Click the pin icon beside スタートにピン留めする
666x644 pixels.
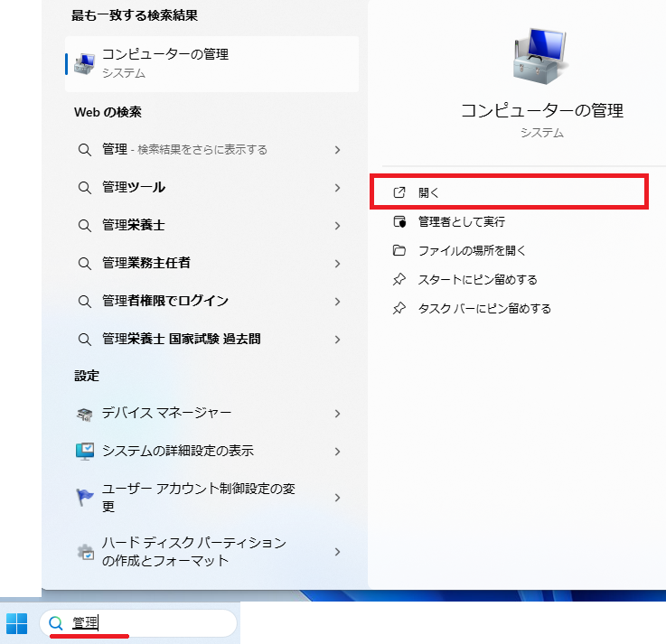point(399,279)
